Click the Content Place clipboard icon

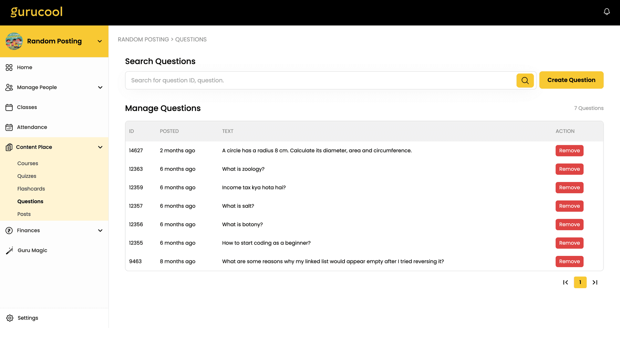[9, 147]
